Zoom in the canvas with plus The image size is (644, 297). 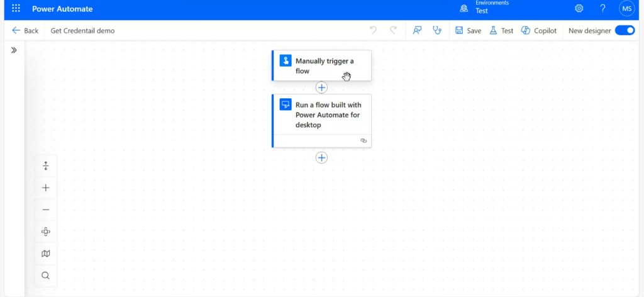click(x=45, y=188)
